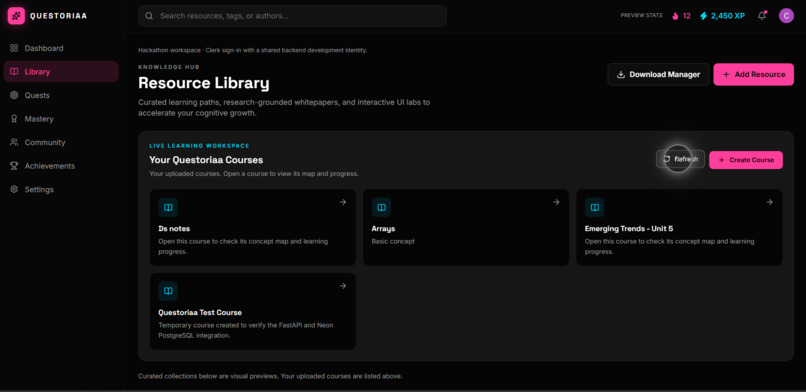Click the streak count "12"
The image size is (806, 392).
click(x=687, y=16)
